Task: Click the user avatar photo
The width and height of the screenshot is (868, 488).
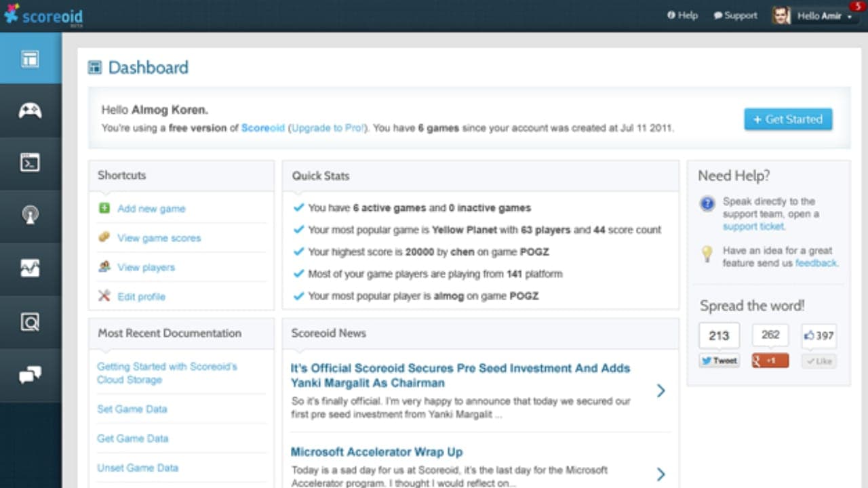Action: [781, 15]
